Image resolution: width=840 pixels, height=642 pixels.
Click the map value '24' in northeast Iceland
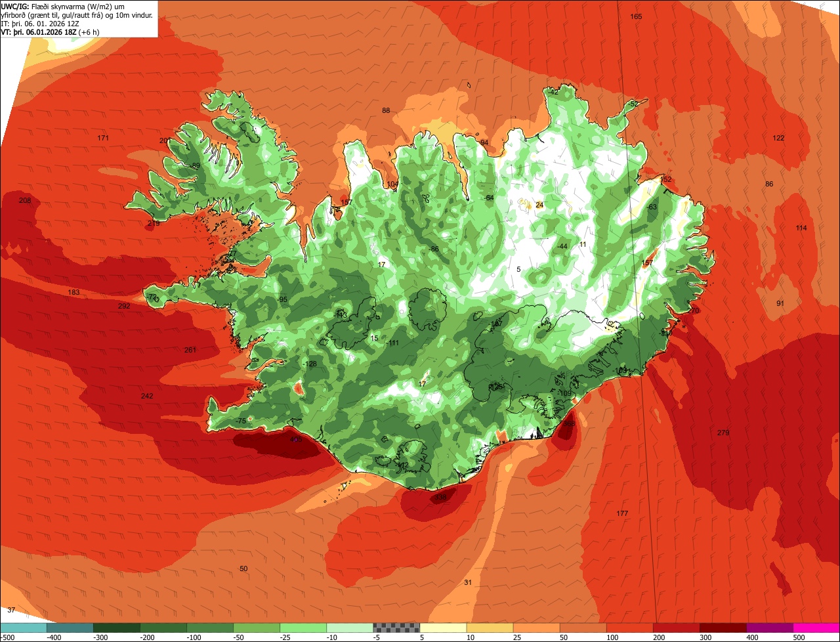(539, 205)
